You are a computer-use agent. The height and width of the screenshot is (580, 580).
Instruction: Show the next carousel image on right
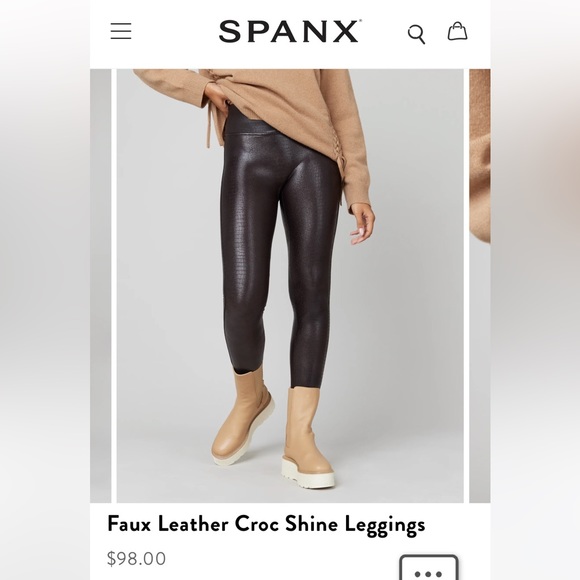click(x=480, y=286)
